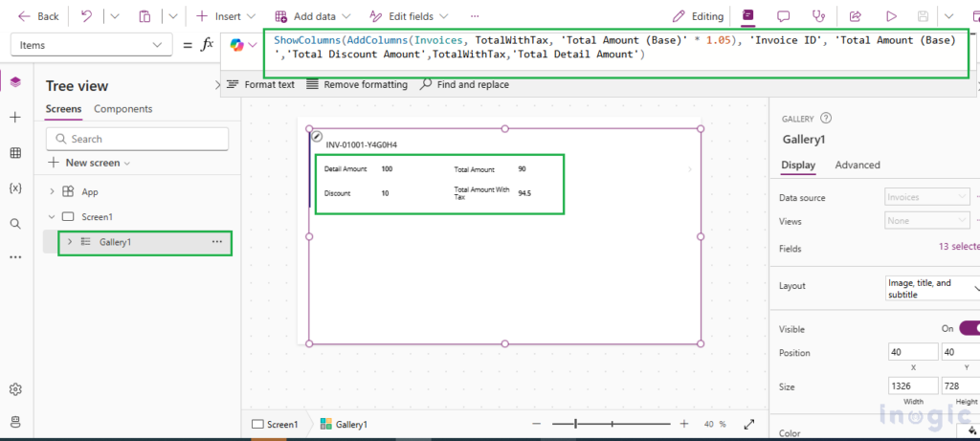Click the fit-to-window expand icon
Image resolution: width=980 pixels, height=441 pixels.
point(749,424)
